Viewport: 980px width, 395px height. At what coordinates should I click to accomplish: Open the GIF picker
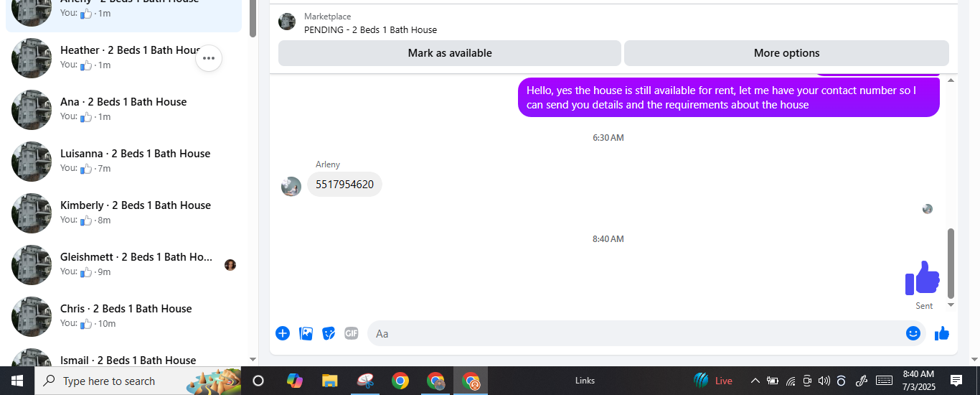pos(351,333)
